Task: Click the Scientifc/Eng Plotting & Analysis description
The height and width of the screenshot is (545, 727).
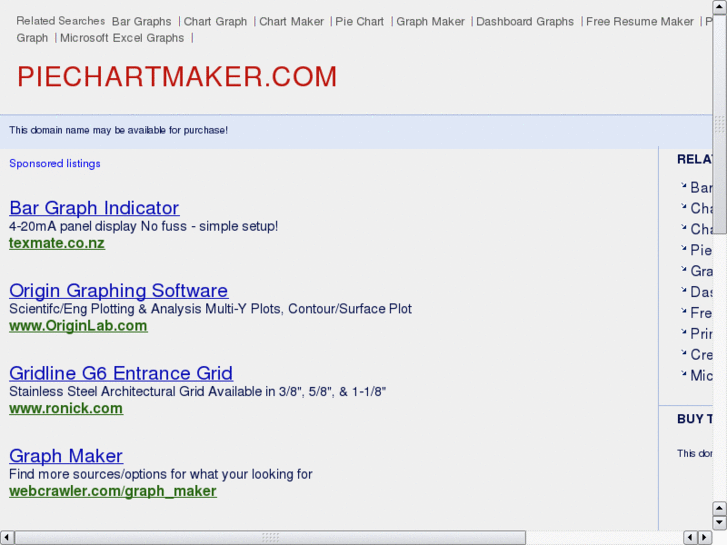Action: pyautogui.click(x=210, y=309)
